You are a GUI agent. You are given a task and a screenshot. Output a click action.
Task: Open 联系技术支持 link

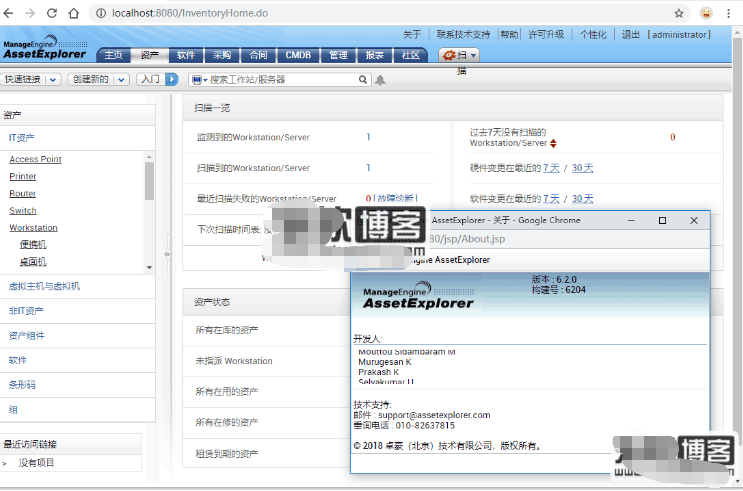pos(463,35)
